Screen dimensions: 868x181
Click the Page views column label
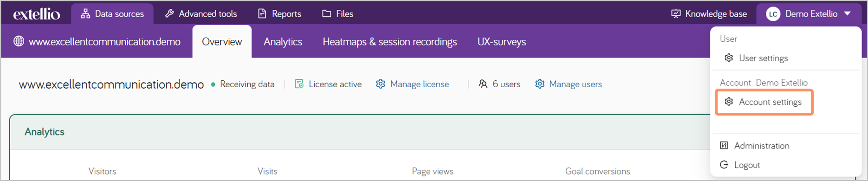(x=433, y=171)
